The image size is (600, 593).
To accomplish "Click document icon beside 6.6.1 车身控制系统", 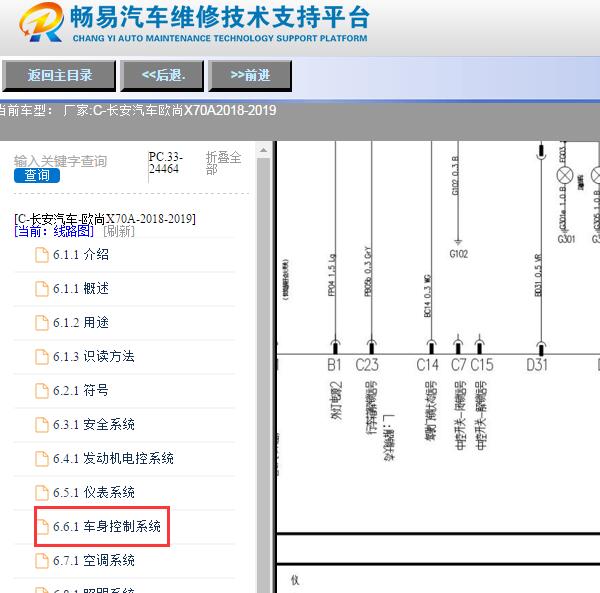I will 43,527.
